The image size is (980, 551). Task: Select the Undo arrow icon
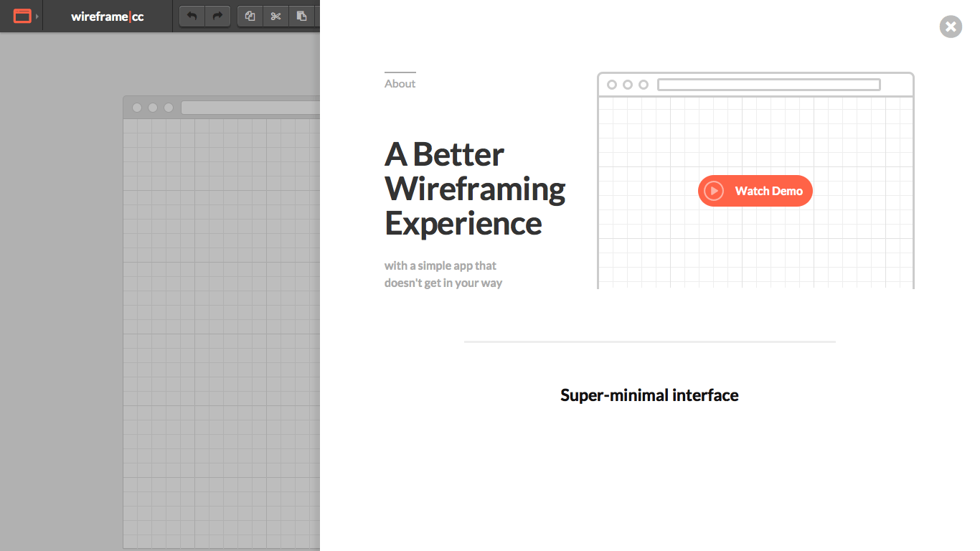coord(191,16)
